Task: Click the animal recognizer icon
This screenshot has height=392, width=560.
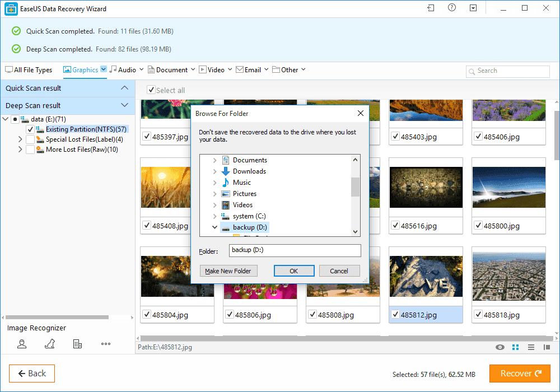Action: point(49,343)
